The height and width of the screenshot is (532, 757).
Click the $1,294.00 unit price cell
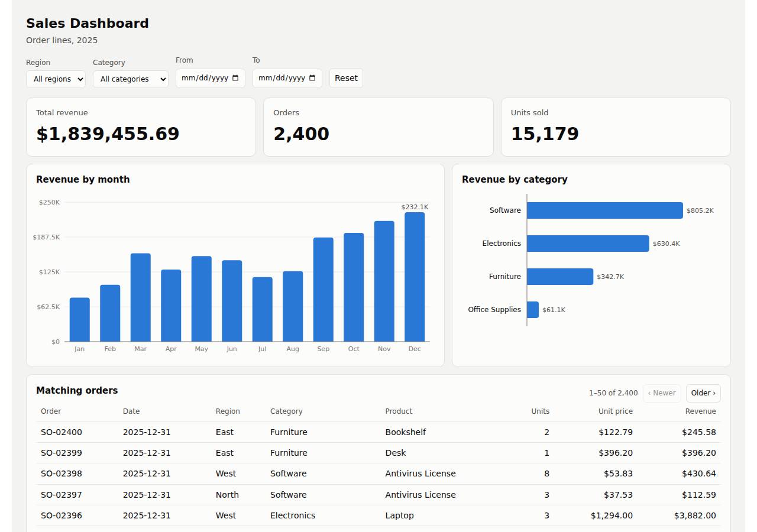pos(612,515)
